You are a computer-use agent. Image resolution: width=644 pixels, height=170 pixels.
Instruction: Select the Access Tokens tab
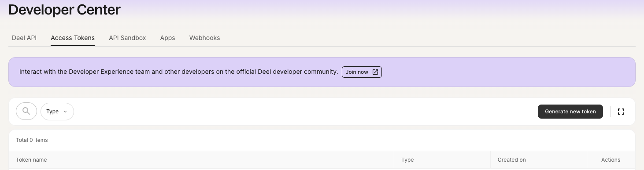pos(73,38)
